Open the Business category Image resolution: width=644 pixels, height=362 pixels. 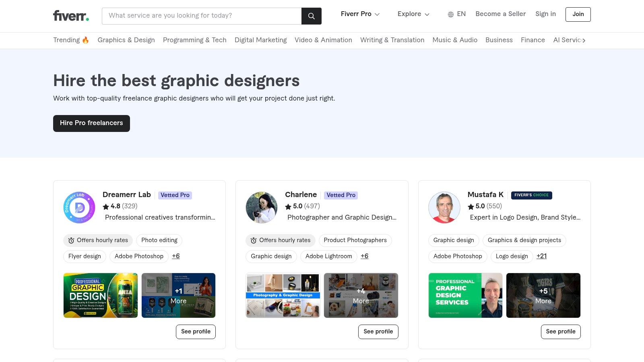[x=499, y=40]
